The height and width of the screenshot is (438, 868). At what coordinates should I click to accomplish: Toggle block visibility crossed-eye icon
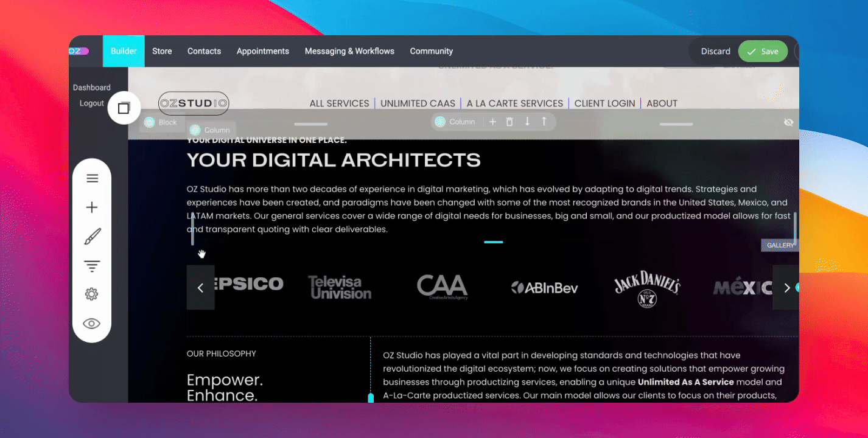(x=788, y=122)
